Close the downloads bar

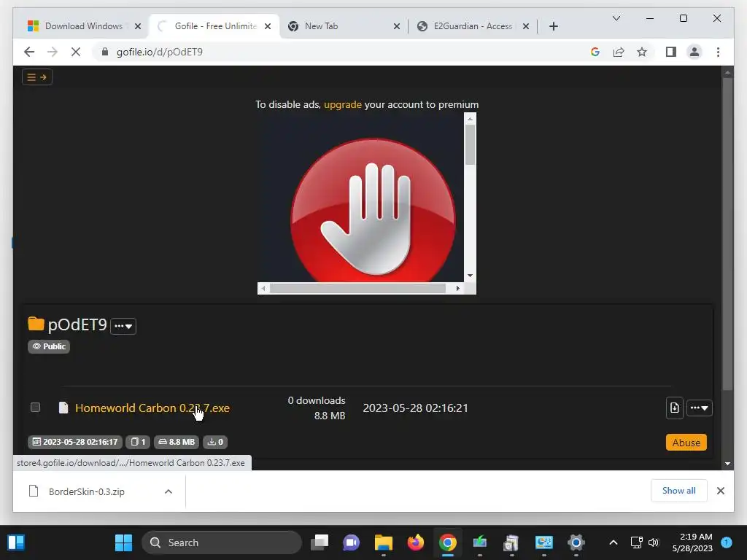pos(720,491)
